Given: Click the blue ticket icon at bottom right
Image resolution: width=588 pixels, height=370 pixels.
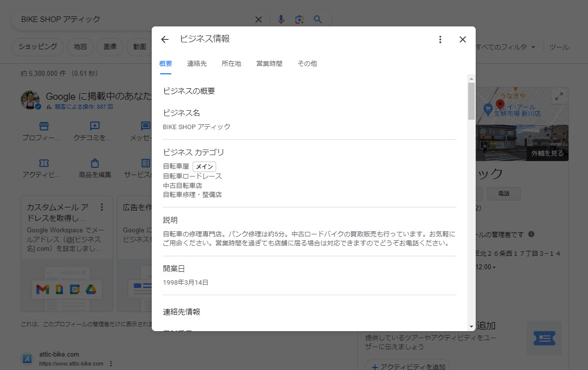Looking at the screenshot, I should point(544,338).
